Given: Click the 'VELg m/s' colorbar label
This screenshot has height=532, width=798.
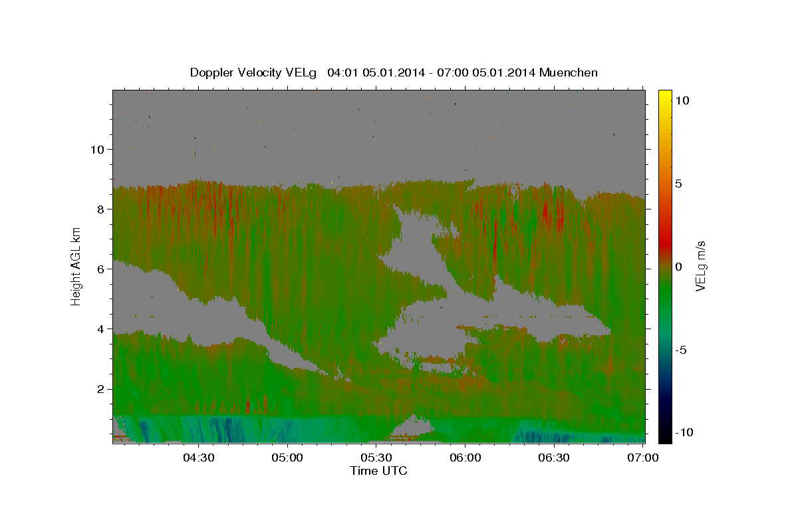Looking at the screenshot, I should click(700, 266).
